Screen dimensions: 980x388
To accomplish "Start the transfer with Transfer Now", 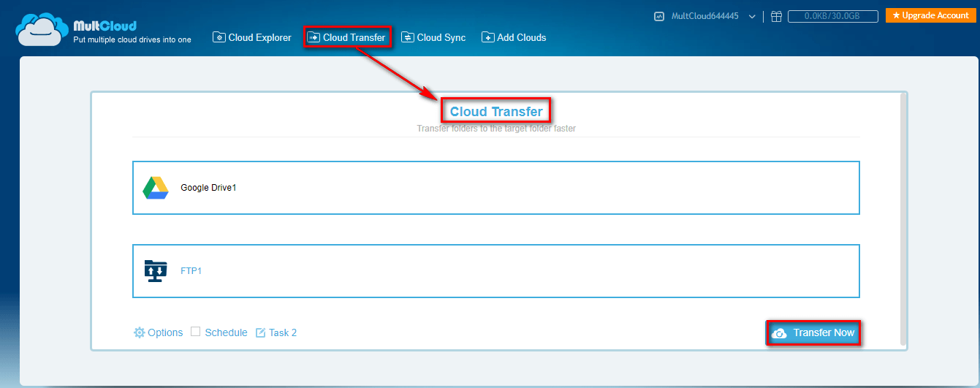I will click(x=813, y=333).
